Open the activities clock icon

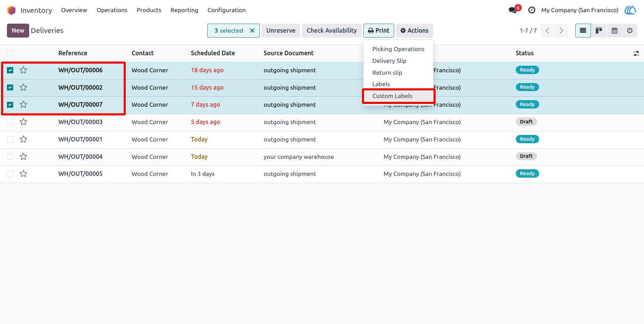coord(531,10)
